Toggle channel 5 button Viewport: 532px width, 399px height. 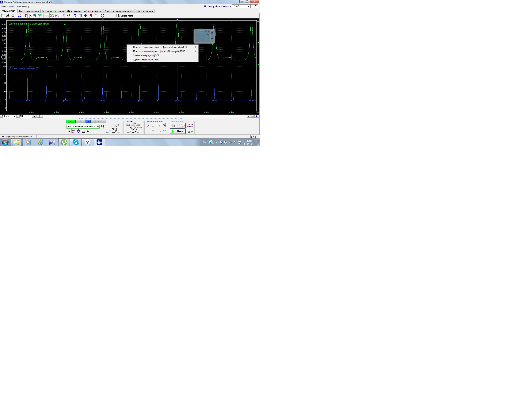[x=93, y=122]
